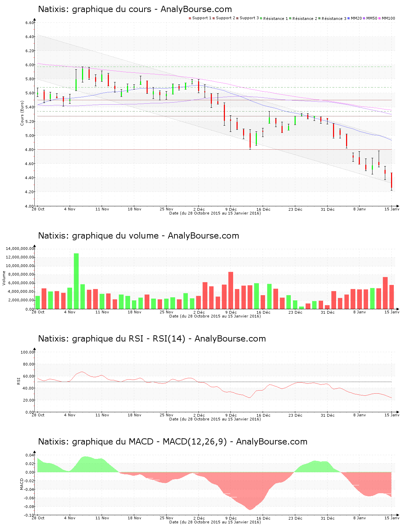The width and height of the screenshot is (412, 532).
Task: Click the tallest green volume bar
Action: point(76,281)
